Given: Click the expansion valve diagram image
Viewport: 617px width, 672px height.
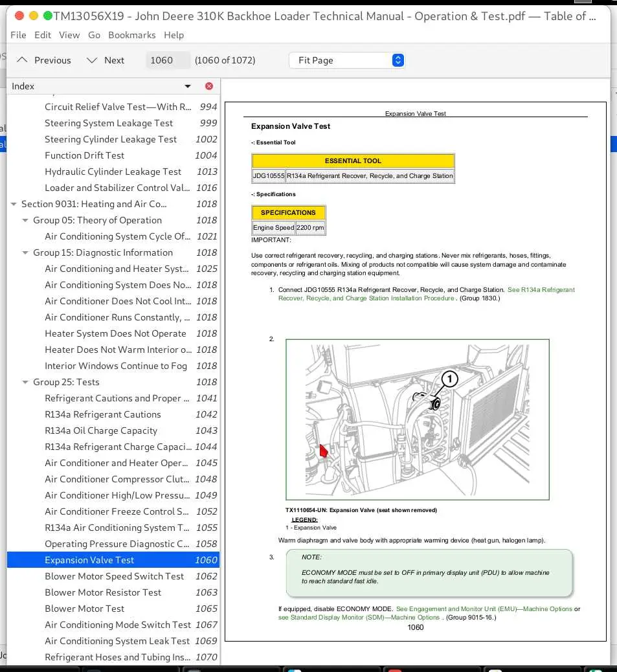Looking at the screenshot, I should point(418,420).
